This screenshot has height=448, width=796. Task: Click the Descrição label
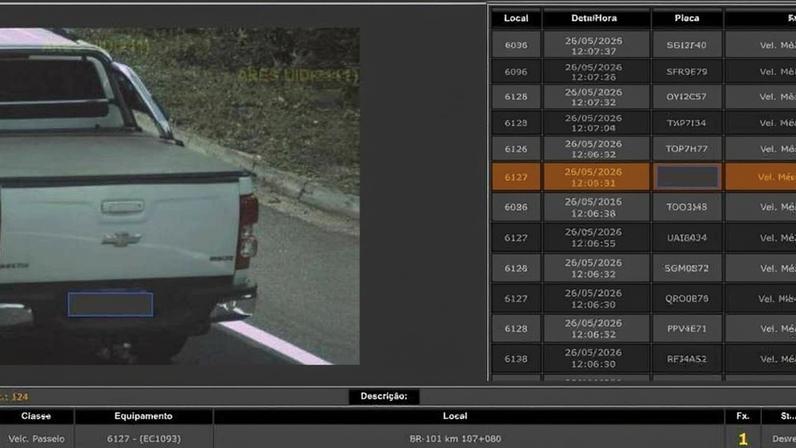tap(384, 396)
